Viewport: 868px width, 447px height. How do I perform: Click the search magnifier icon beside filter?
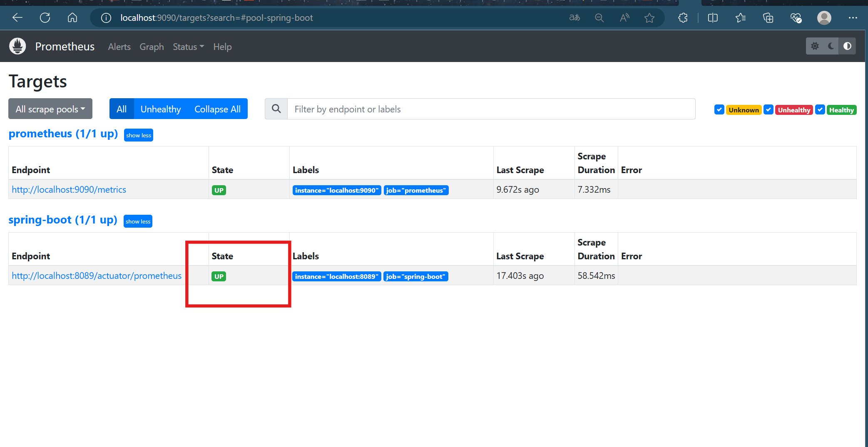[x=276, y=109]
